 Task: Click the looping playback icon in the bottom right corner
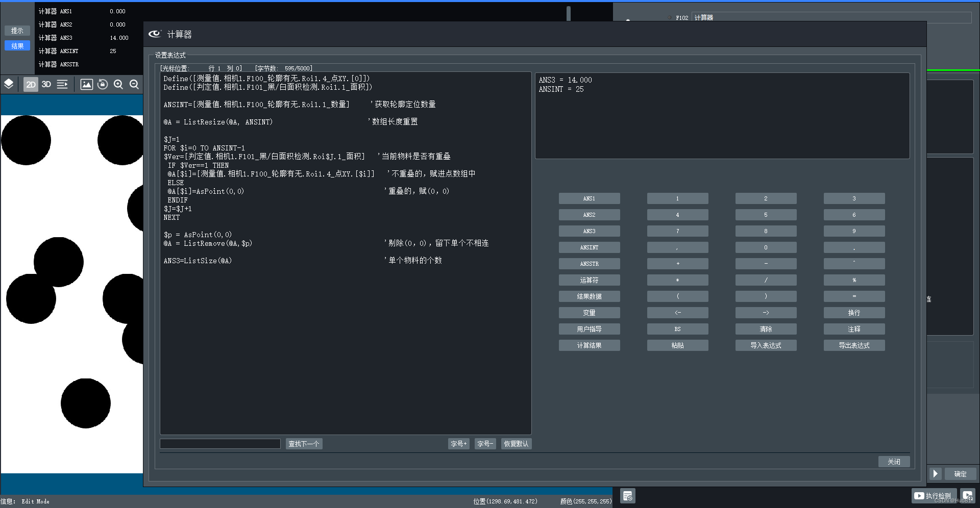[x=967, y=495]
